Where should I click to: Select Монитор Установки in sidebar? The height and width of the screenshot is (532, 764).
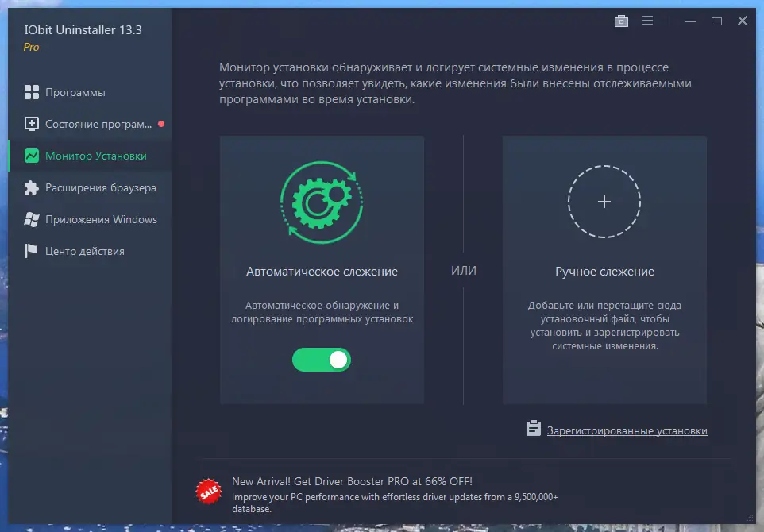[x=91, y=156]
